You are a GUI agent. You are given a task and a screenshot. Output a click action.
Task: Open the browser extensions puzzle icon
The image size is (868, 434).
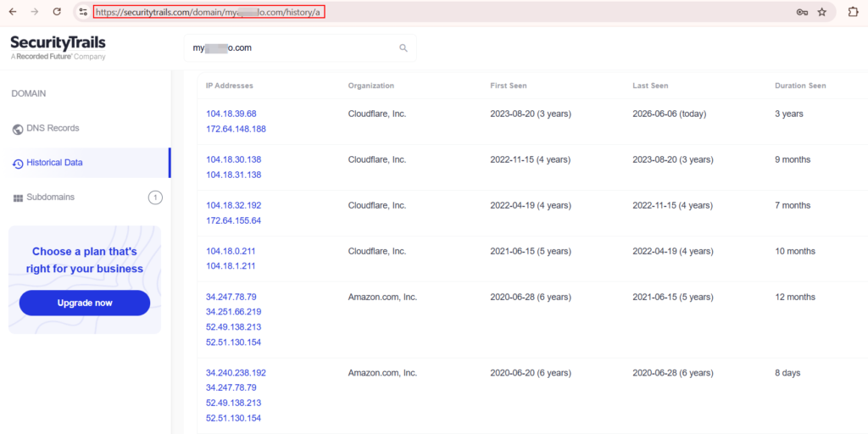[853, 12]
